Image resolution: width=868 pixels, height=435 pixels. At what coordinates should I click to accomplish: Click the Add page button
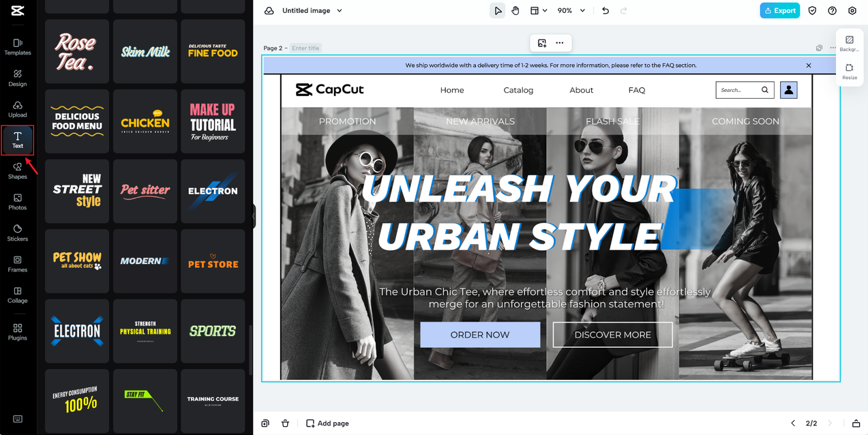click(327, 423)
